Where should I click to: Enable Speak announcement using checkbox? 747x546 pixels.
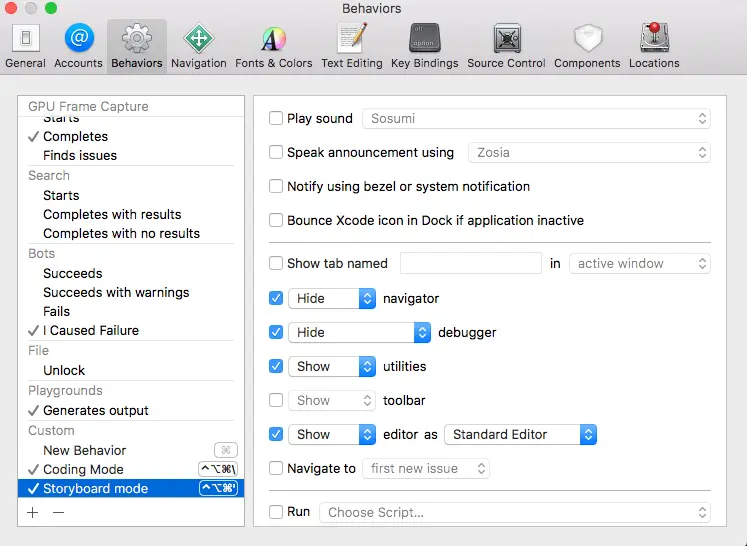point(276,152)
